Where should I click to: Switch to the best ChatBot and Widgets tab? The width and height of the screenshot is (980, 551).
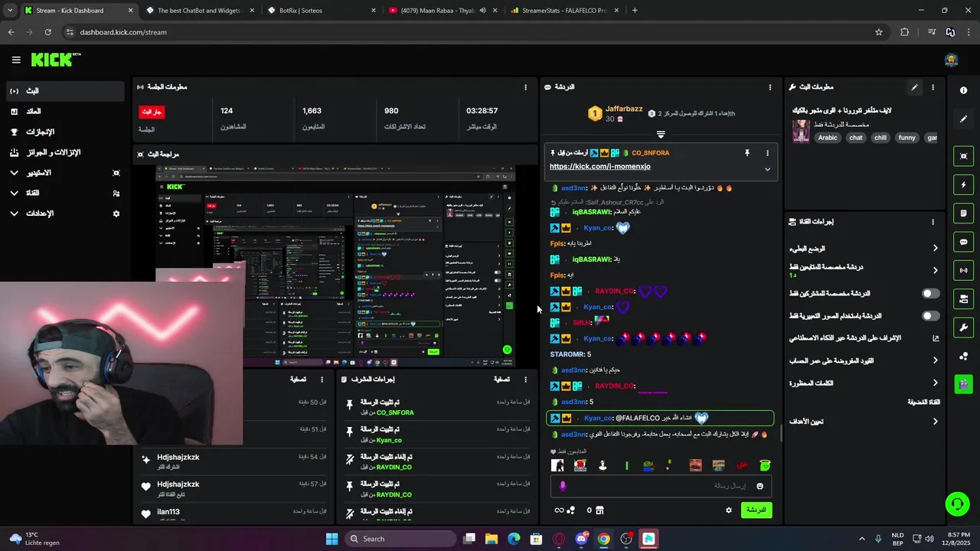tap(199, 11)
